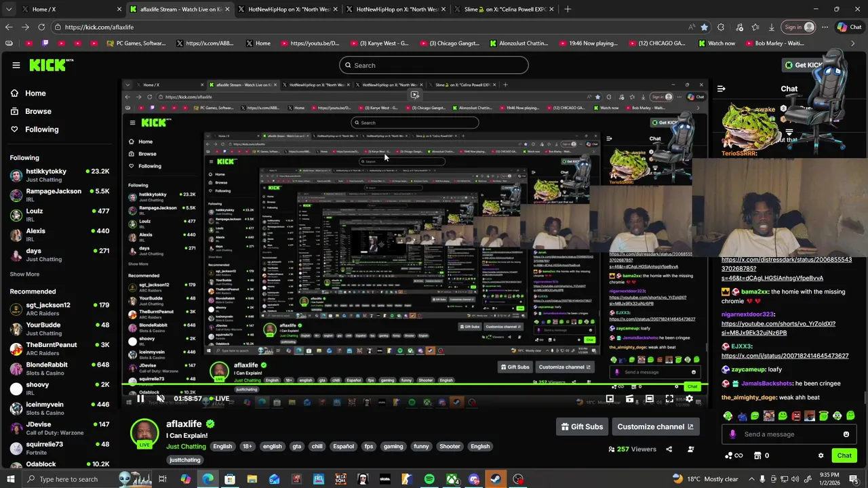
Task: Show hidden system tray icons chevron
Action: tap(751, 479)
